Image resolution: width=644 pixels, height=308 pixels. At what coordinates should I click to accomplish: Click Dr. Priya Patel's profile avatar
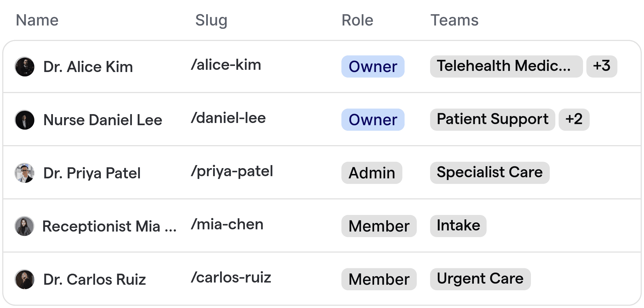tap(25, 173)
